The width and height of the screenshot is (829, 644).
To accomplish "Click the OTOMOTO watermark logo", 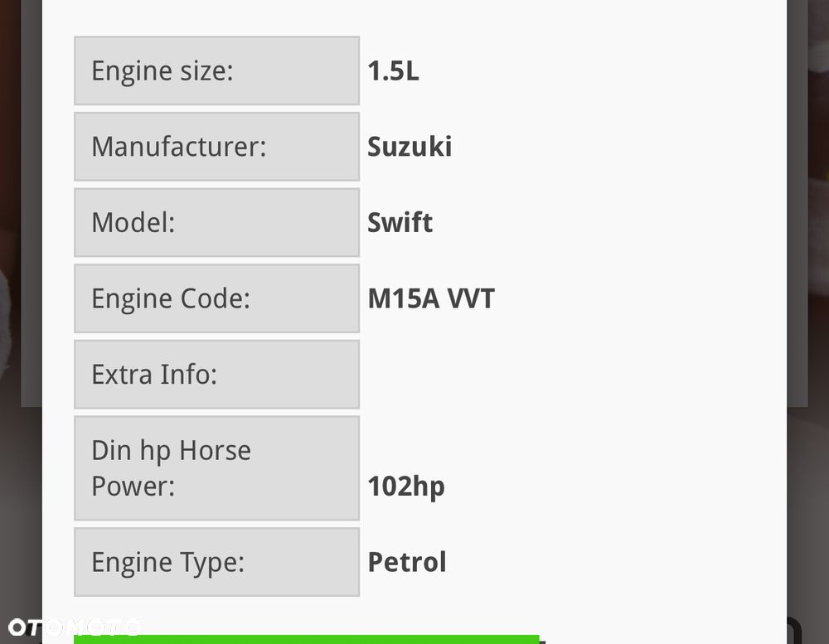I will pos(73,627).
